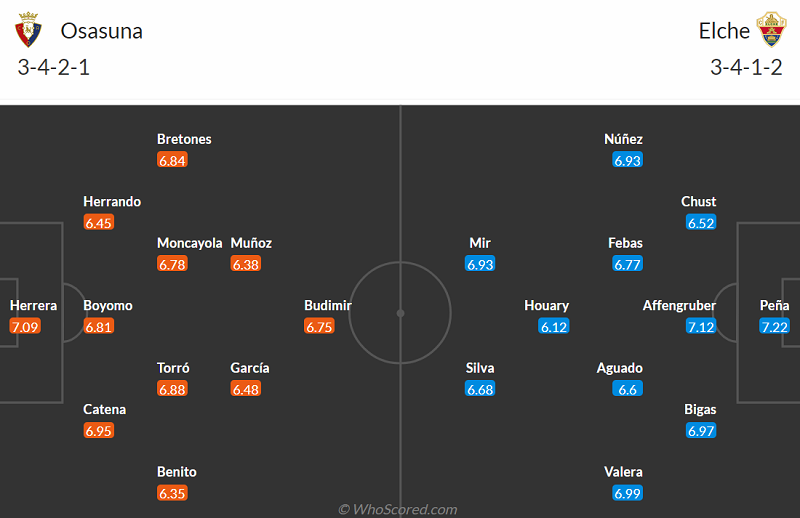This screenshot has height=518, width=800.
Task: Open the Osasuna team name link
Action: [102, 31]
